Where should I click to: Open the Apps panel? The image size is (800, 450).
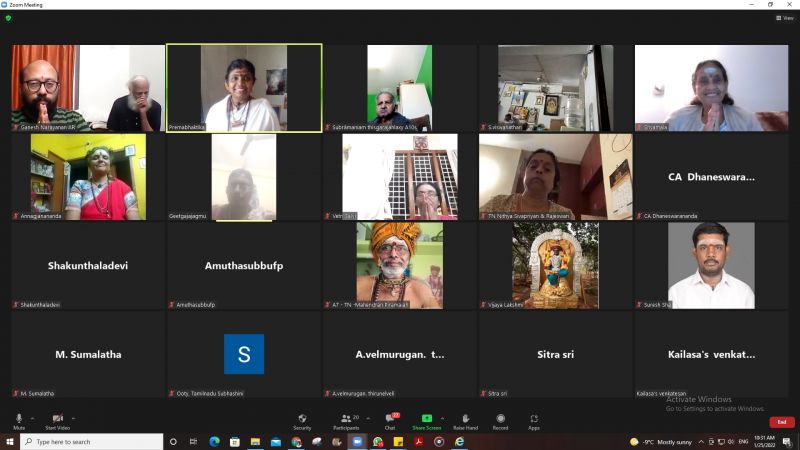[534, 420]
